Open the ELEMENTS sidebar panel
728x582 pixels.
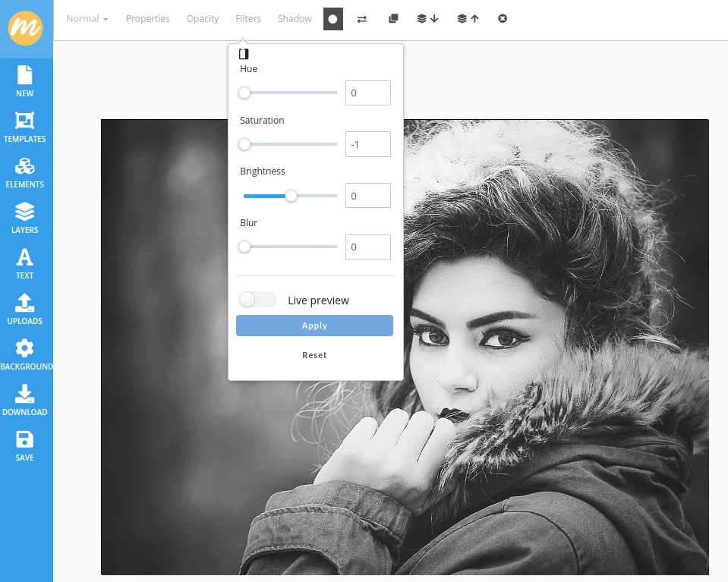[24, 173]
